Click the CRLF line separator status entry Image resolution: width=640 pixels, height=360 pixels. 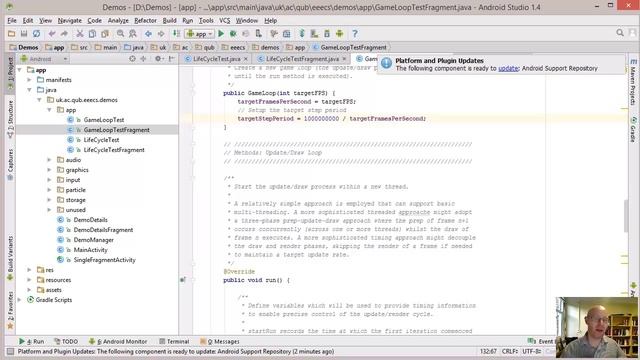(x=509, y=351)
